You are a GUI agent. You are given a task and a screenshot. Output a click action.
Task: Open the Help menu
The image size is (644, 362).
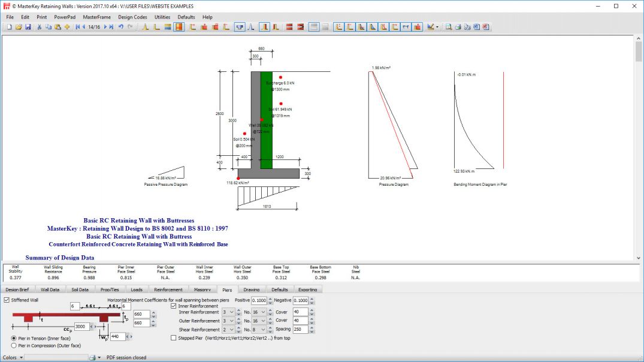207,17
